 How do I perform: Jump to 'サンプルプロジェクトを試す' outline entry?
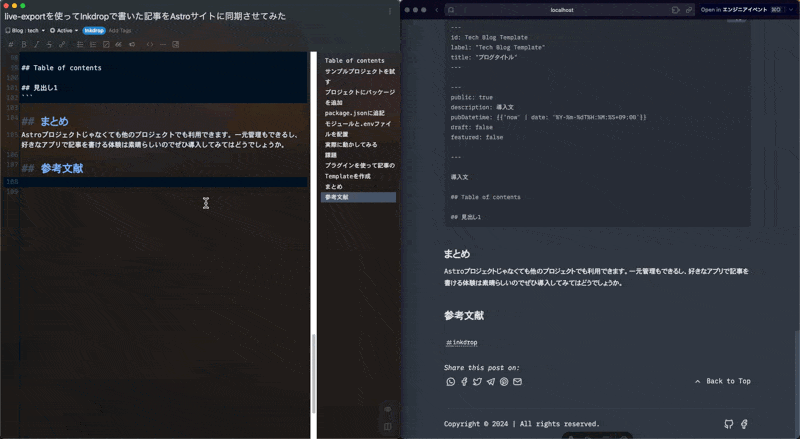[x=360, y=77]
